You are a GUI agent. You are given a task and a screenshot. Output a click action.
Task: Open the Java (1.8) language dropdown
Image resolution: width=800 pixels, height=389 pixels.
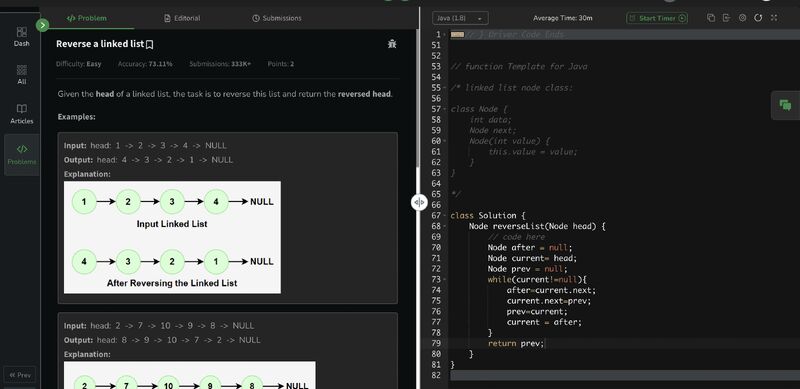(x=460, y=18)
